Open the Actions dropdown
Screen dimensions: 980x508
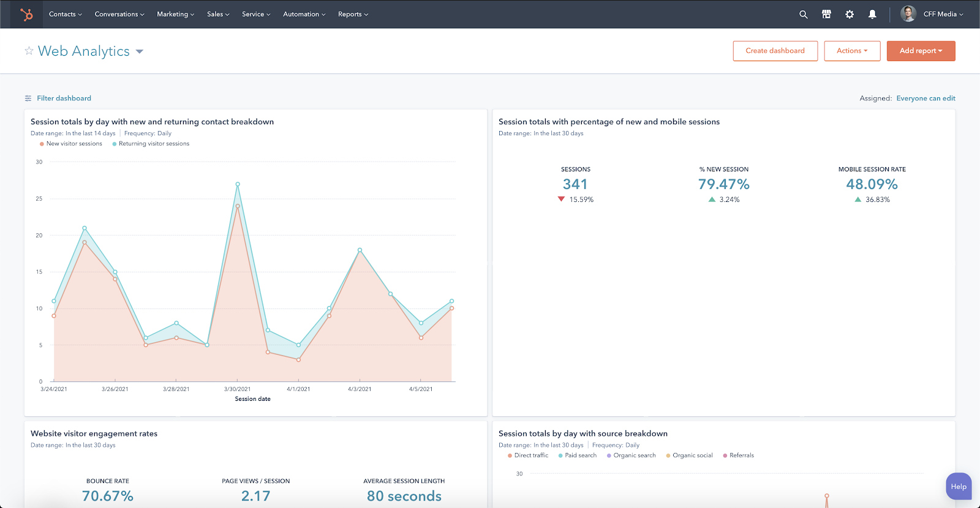click(852, 51)
